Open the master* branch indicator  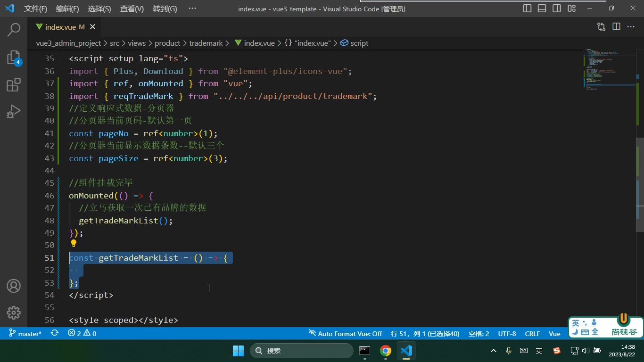(25, 333)
